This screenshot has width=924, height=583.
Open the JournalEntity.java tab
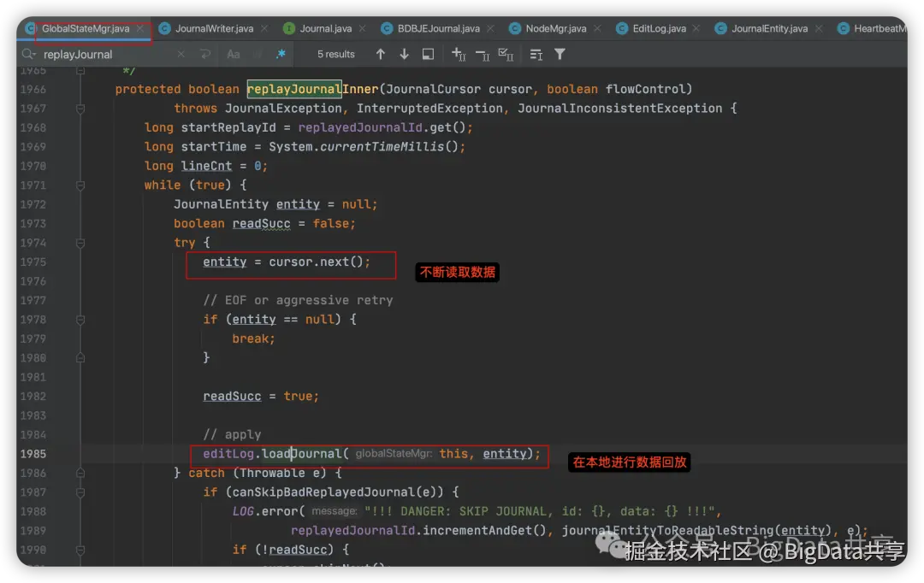point(770,28)
